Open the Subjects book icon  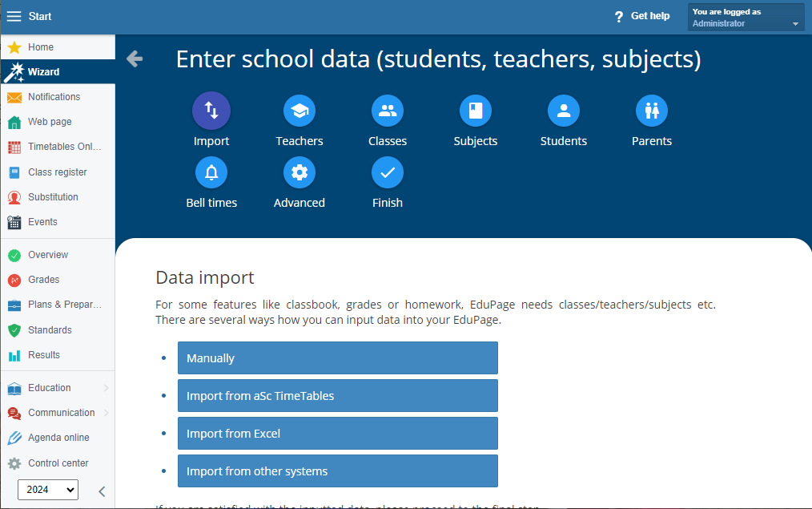(476, 111)
